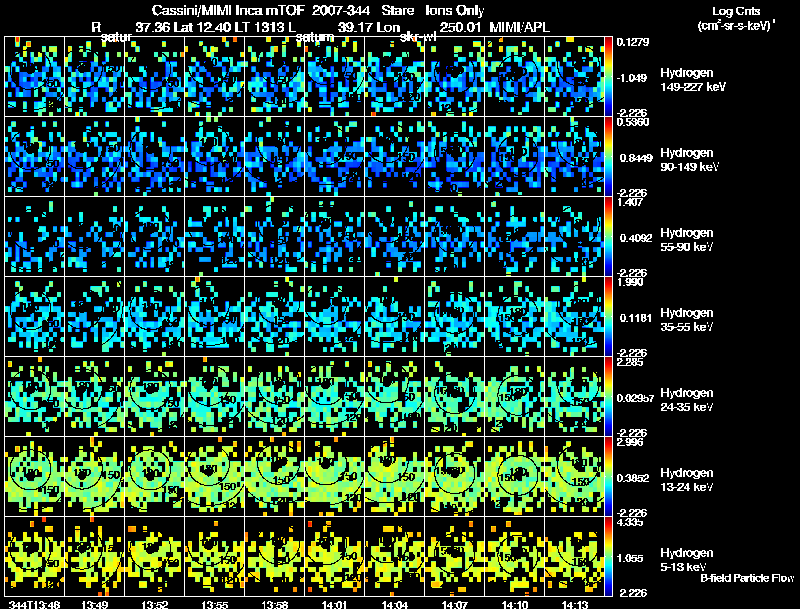Image resolution: width=800 pixels, height=609 pixels.
Task: Click the 2.996 color scale value
Action: [x=630, y=443]
